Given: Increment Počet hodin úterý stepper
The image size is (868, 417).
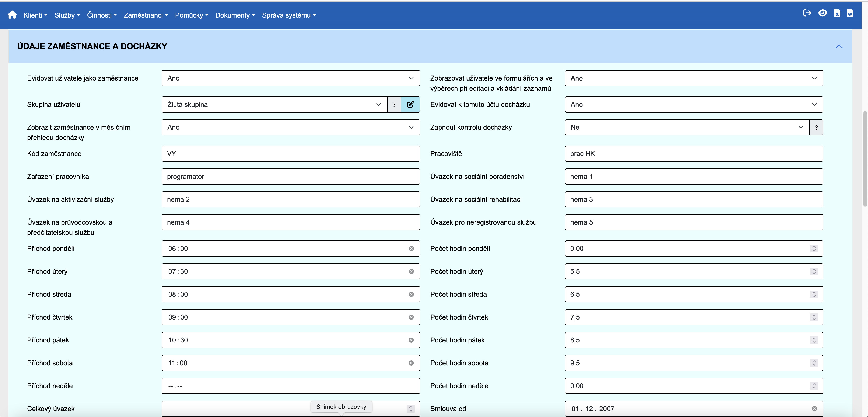Looking at the screenshot, I should (814, 269).
